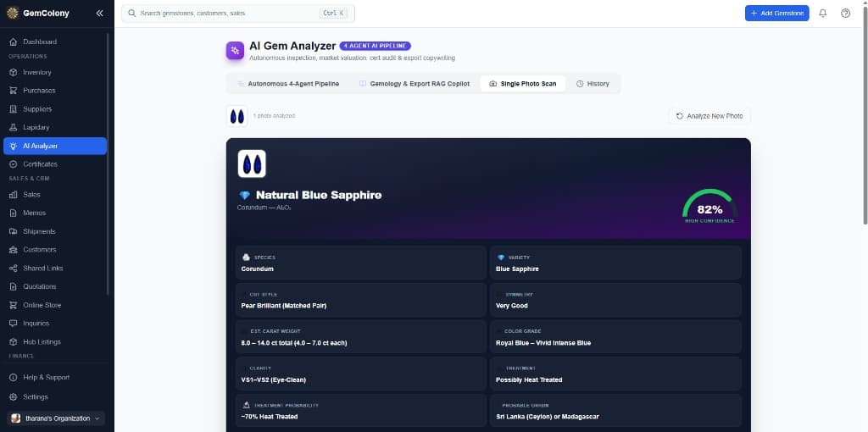Screen dimensions: 868x432
Task: Click the gem icon beside Species label
Action: pyautogui.click(x=247, y=258)
